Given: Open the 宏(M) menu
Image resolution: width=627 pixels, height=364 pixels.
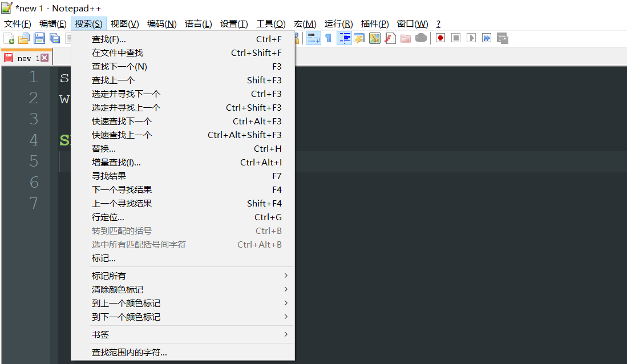Looking at the screenshot, I should coord(305,24).
